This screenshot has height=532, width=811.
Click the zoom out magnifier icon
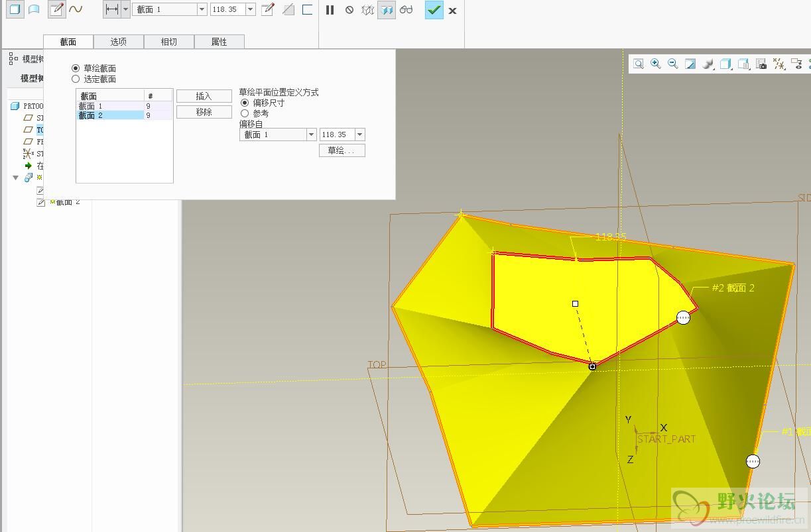[673, 64]
